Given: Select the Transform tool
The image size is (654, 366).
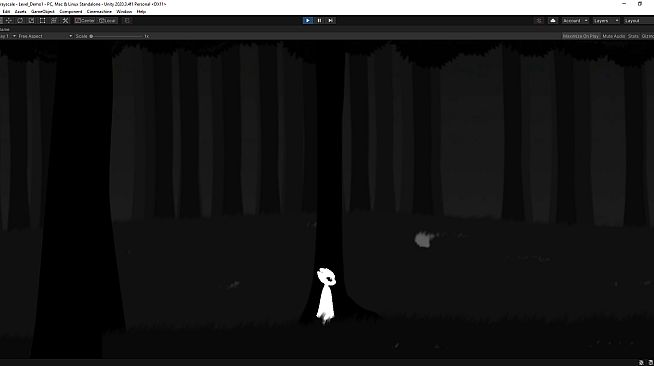Looking at the screenshot, I should pos(54,20).
